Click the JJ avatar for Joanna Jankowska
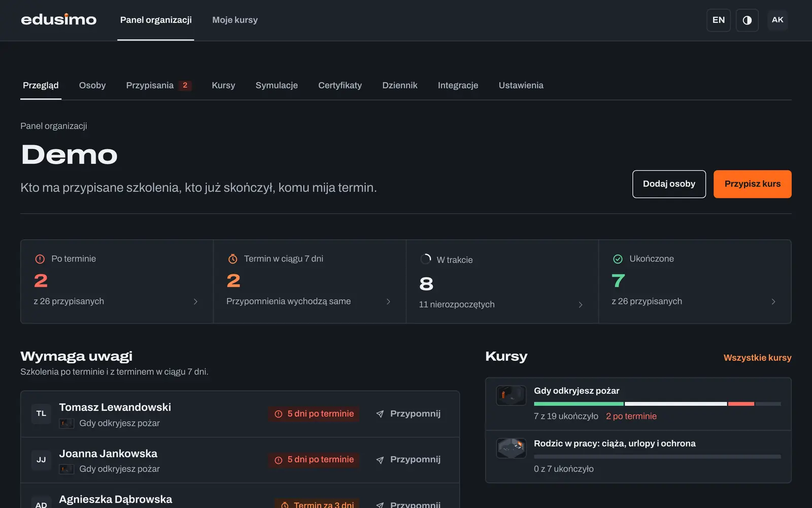 [x=41, y=460]
